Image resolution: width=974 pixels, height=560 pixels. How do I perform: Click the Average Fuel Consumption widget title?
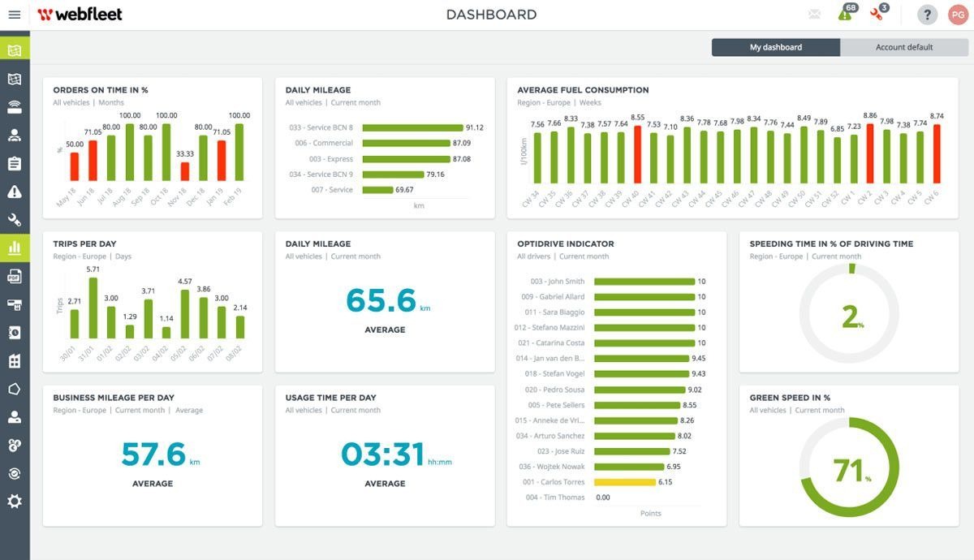point(583,90)
